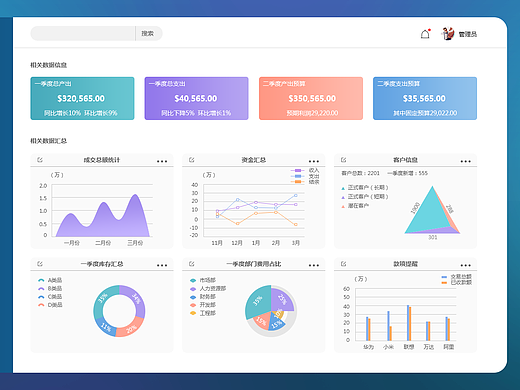The height and width of the screenshot is (390, 520).
Task: Click the 搜索 search button
Action: pyautogui.click(x=149, y=33)
